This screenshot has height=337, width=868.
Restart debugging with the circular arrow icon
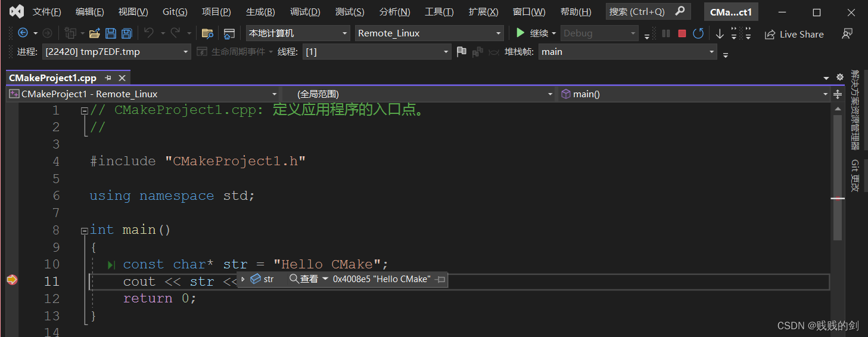(698, 33)
